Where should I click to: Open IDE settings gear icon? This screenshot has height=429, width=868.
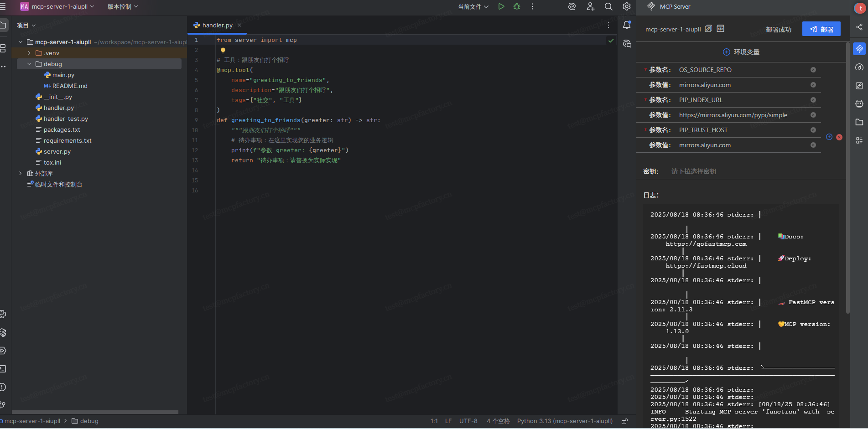point(627,6)
